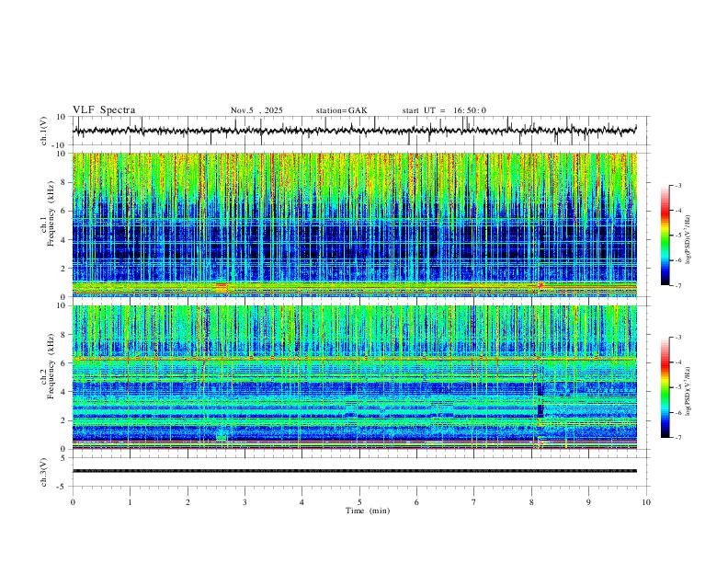The height and width of the screenshot is (563, 728).
Task: Click the "4" kHz tick on ch.2 spectrogram
Action: 63,392
